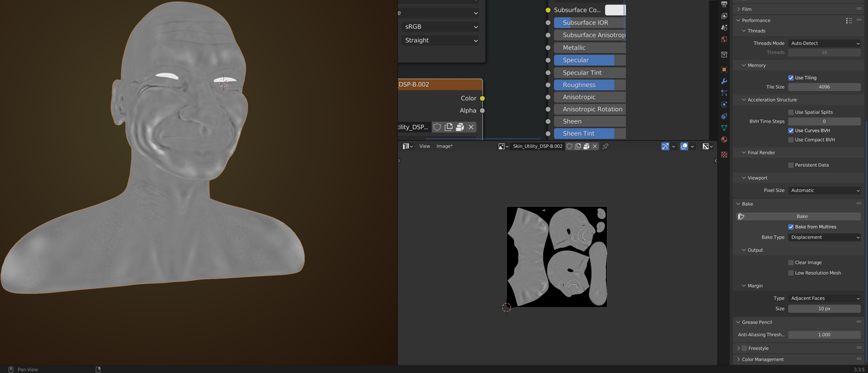Enable the Freestyle checkbox
The height and width of the screenshot is (373, 868).
pos(745,348)
